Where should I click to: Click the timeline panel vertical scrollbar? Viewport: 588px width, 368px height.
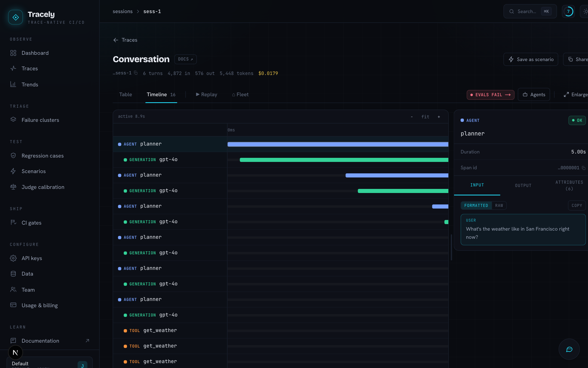[x=451, y=247]
